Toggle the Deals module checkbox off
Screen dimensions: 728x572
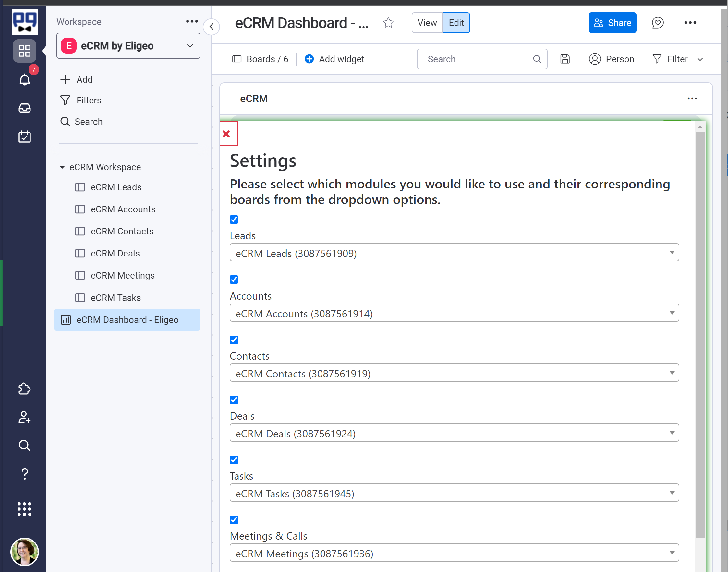point(234,399)
